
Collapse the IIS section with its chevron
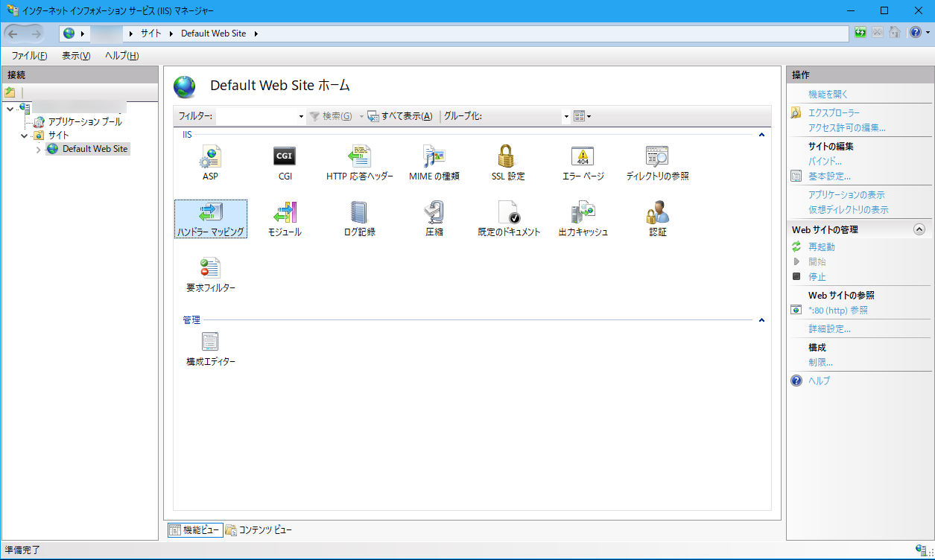tap(761, 135)
